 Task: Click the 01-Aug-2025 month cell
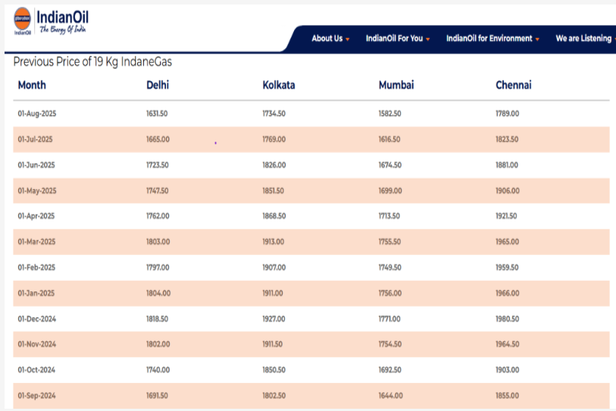pos(37,114)
